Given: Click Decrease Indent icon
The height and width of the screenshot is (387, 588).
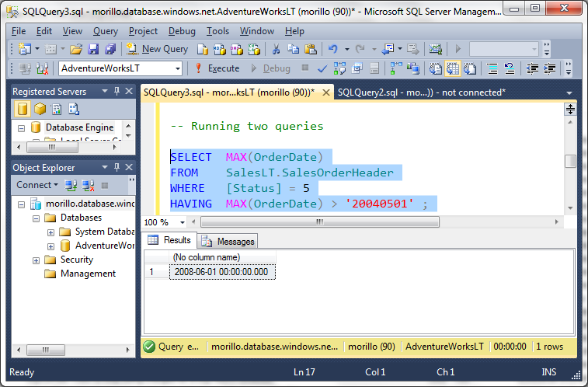Looking at the screenshot, I should point(532,68).
